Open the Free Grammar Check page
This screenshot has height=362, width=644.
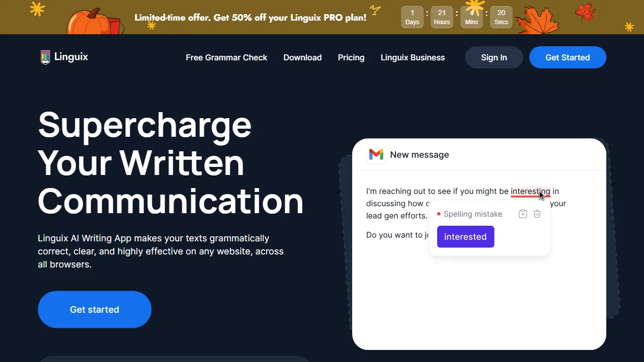coord(226,57)
